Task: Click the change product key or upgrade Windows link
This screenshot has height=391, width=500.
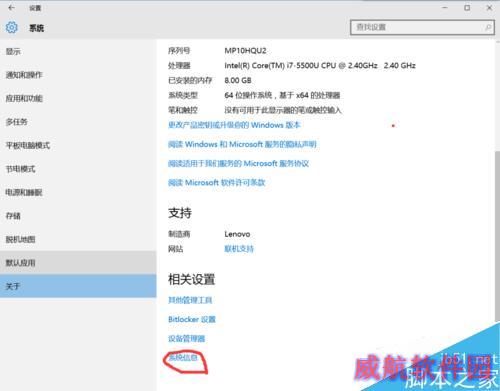Action: (234, 125)
